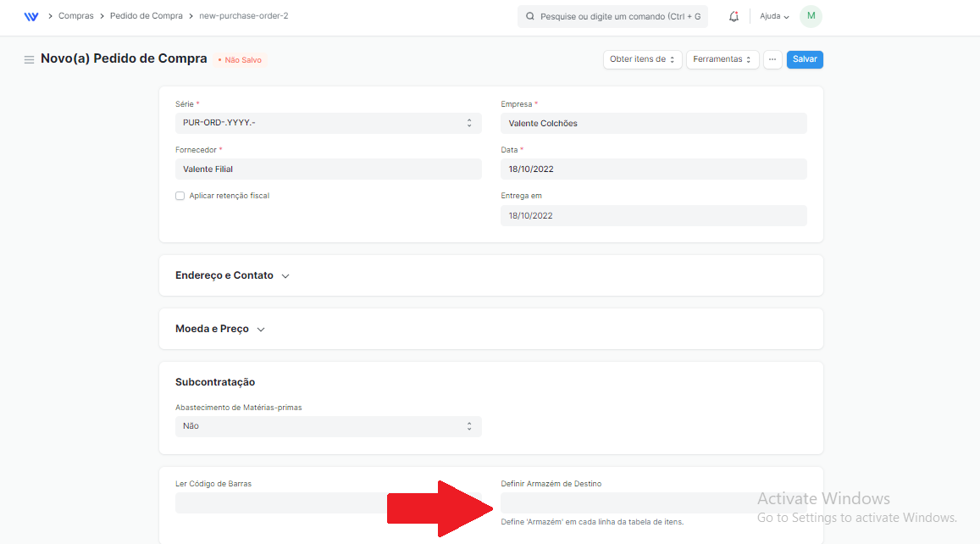Click the Entrega em date field
Viewport: 980px width, 544px height.
coord(654,216)
